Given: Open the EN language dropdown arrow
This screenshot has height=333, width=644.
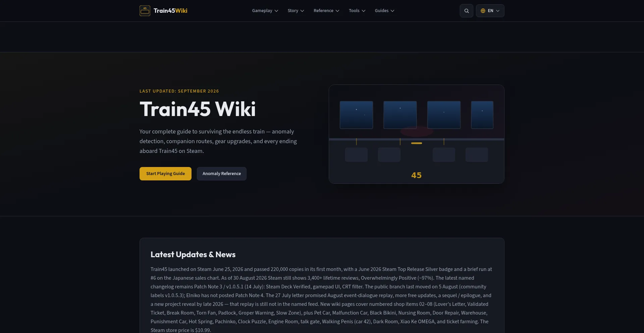Looking at the screenshot, I should tap(498, 11).
